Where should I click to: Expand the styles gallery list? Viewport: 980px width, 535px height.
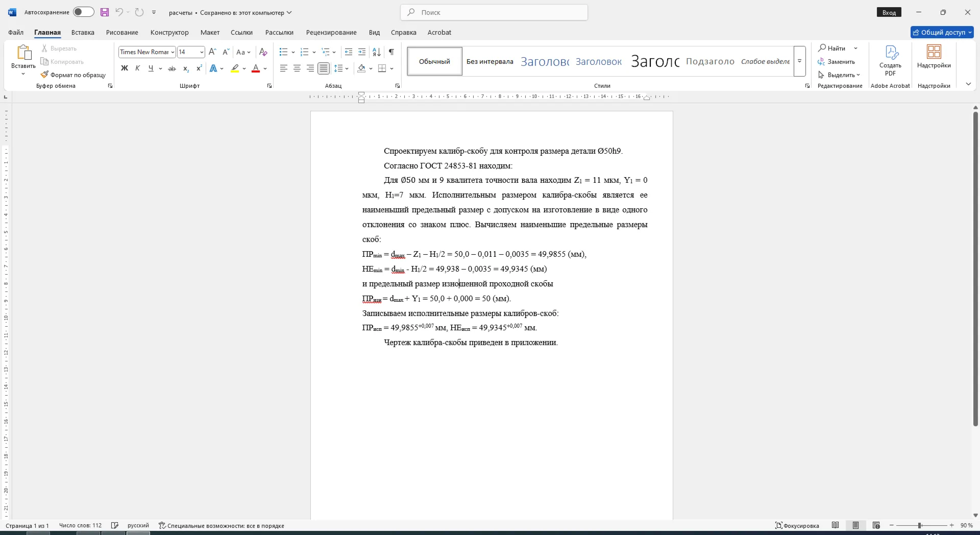tap(799, 61)
